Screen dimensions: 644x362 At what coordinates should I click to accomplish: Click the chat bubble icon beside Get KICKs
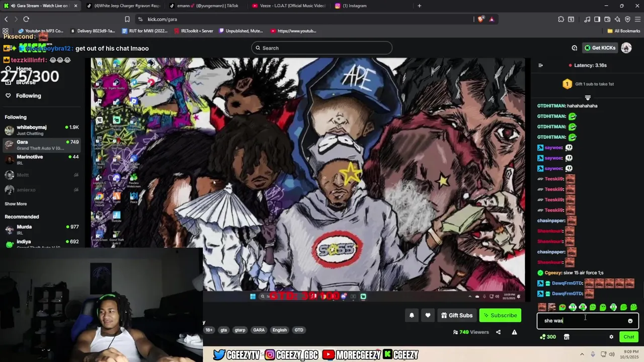pos(574,48)
